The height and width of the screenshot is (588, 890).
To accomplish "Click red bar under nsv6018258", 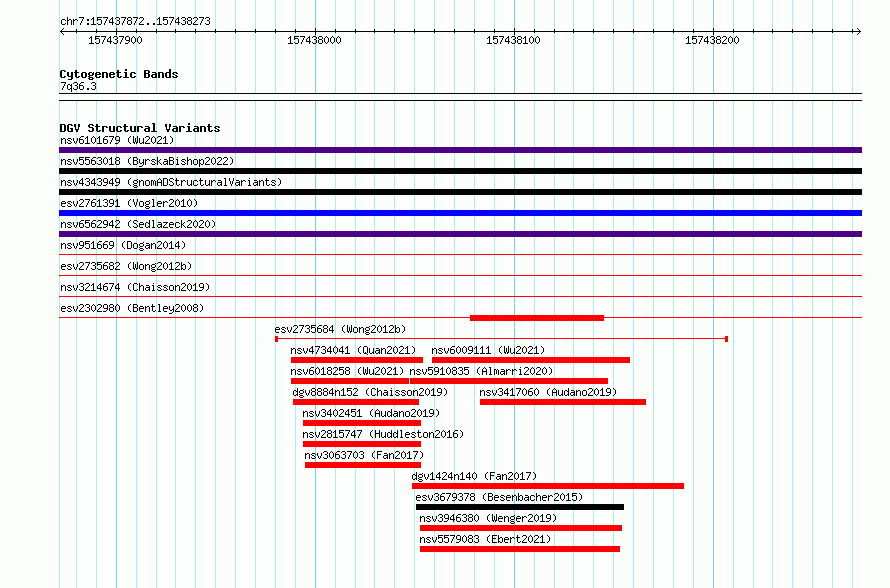I will 350,381.
